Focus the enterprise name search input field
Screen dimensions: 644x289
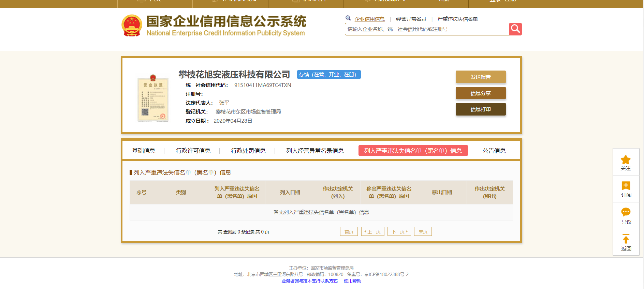tap(427, 29)
